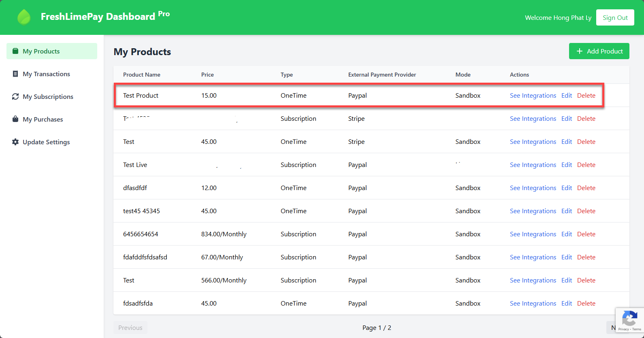644x338 pixels.
Task: Delete the fdsadfsfda product
Action: (586, 303)
